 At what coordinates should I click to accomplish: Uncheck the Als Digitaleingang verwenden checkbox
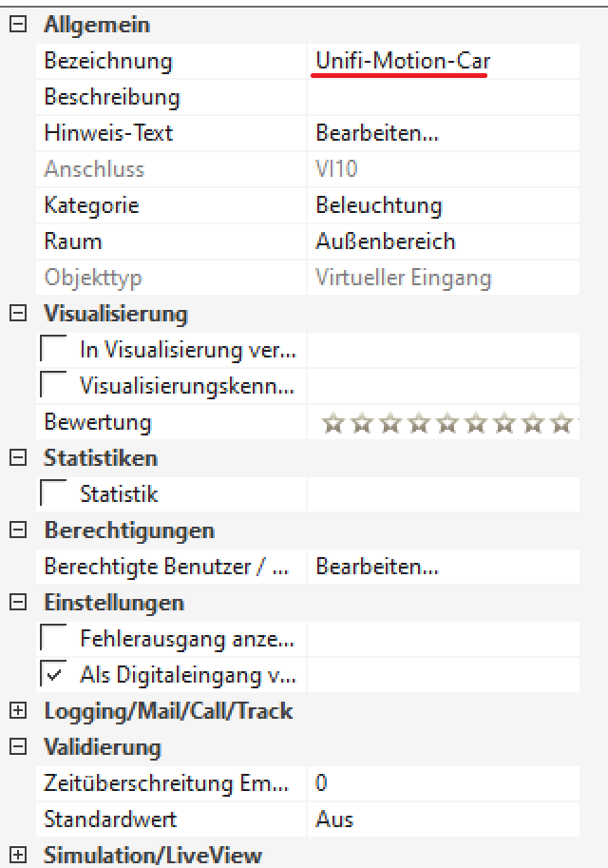click(x=53, y=675)
